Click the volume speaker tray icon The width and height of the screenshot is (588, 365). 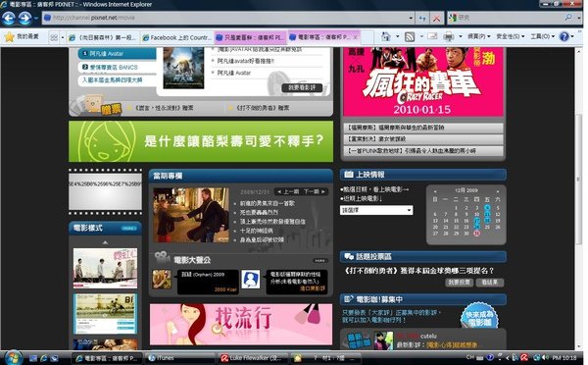(546, 357)
